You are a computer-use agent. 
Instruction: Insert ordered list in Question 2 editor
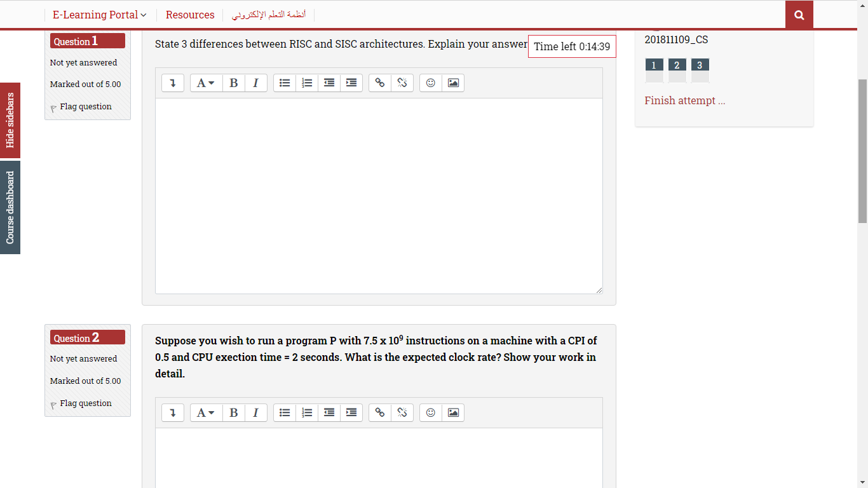pos(307,412)
